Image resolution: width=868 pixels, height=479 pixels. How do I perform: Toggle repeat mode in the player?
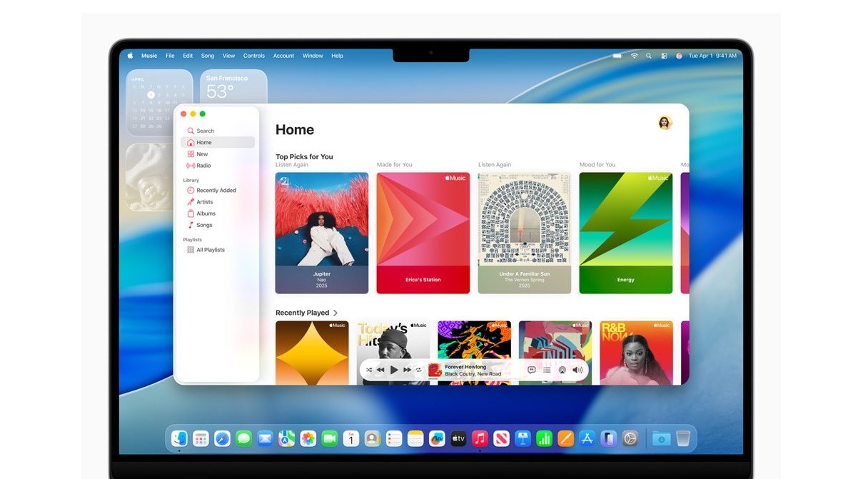tap(419, 370)
